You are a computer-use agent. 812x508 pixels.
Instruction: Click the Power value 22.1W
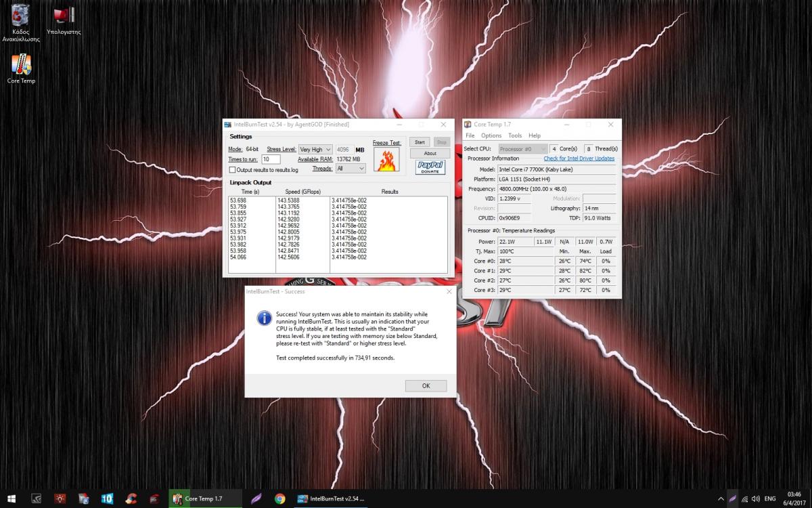click(515, 241)
